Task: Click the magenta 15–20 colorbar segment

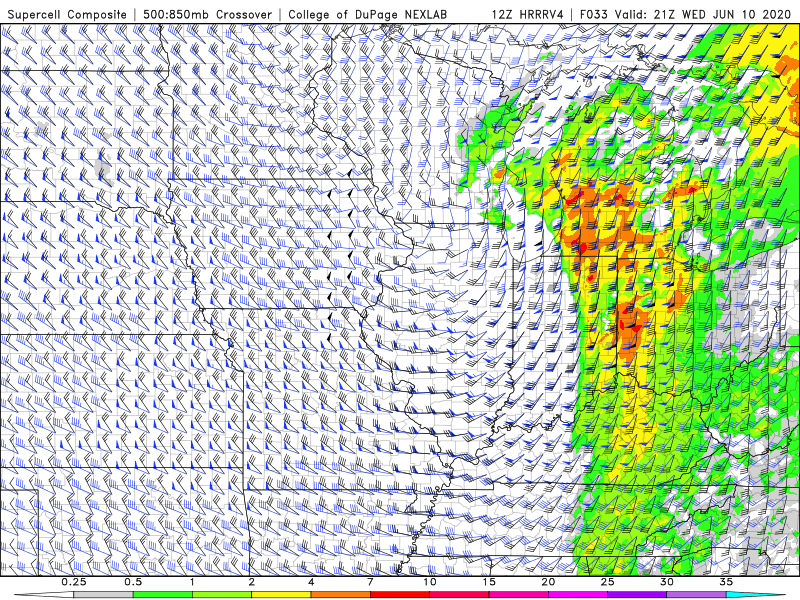Action: coord(518,595)
